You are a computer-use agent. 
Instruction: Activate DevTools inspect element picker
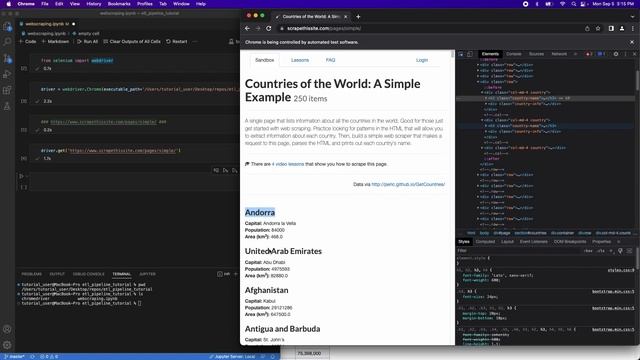(x=461, y=54)
